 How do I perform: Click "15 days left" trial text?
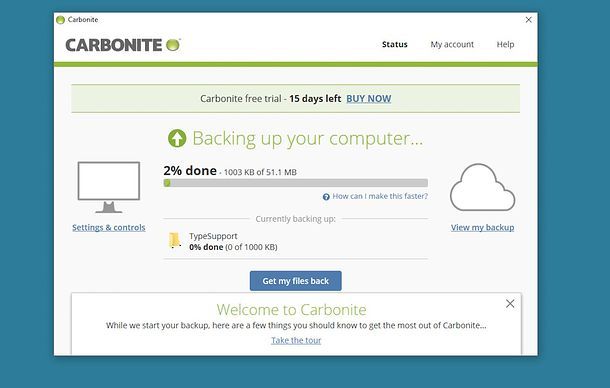coord(315,98)
